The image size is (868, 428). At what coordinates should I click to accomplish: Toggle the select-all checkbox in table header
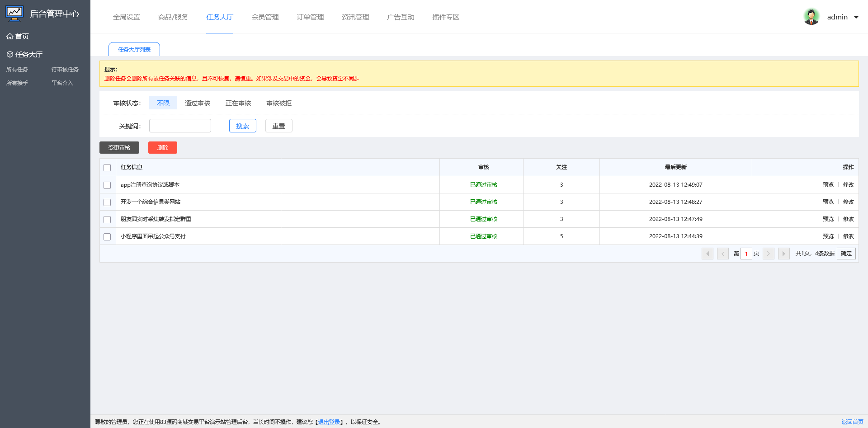tap(107, 168)
